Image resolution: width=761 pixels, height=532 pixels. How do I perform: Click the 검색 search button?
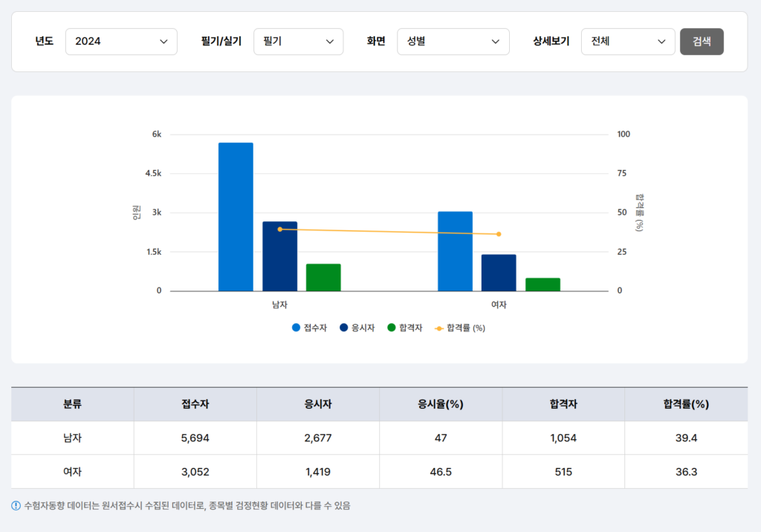[x=702, y=41]
